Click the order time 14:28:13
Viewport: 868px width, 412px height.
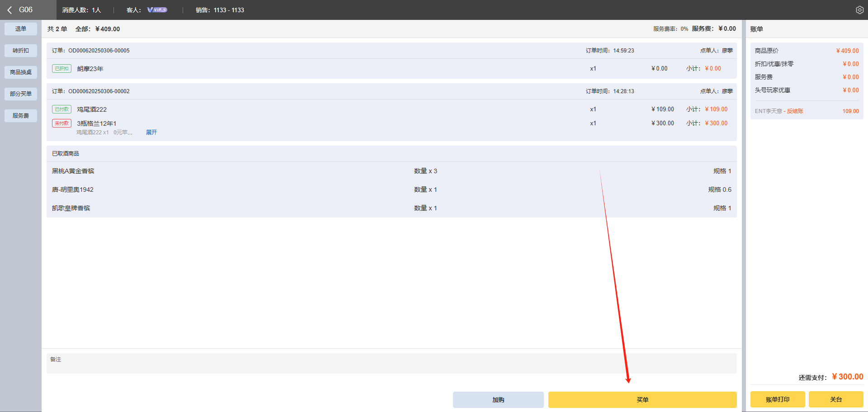pos(623,91)
